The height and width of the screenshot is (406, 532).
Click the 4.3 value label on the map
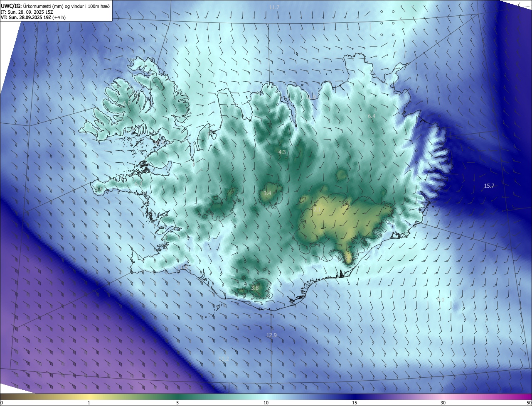pyautogui.click(x=282, y=152)
